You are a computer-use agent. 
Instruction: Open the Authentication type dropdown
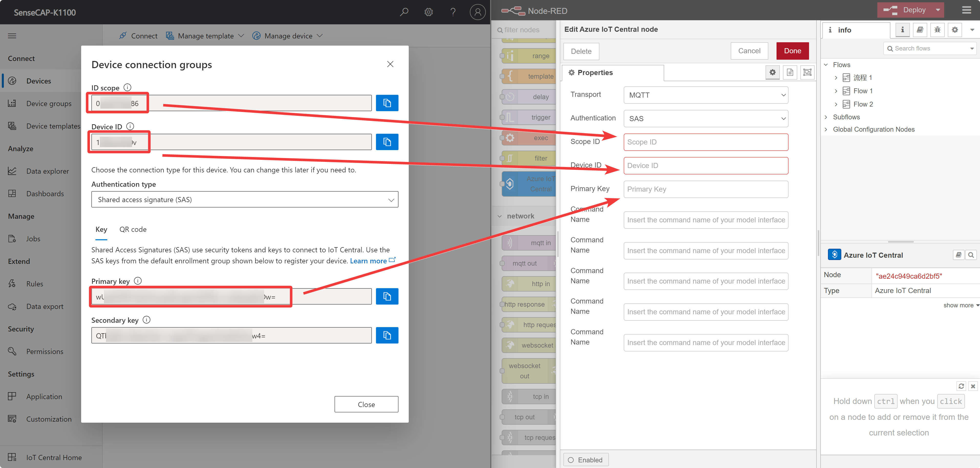(x=245, y=200)
